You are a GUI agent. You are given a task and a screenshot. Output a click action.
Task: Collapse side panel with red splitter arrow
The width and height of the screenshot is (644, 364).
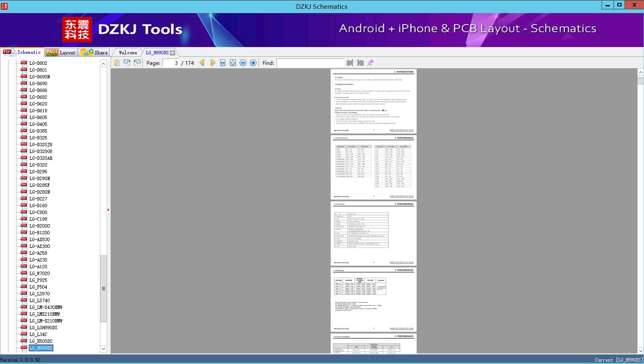[x=108, y=209]
